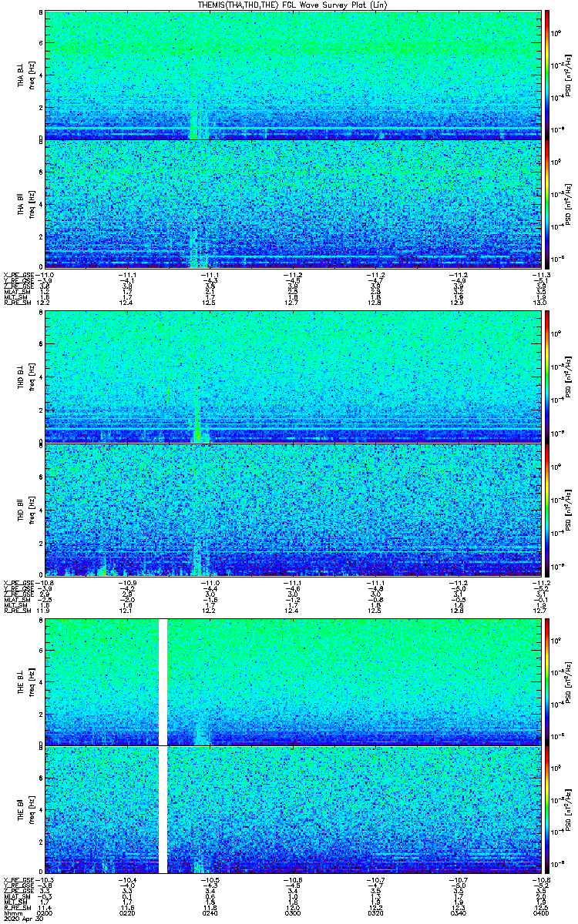Click inside the THD B⊥ spectrogram panel
The image size is (578, 924).
(x=293, y=376)
